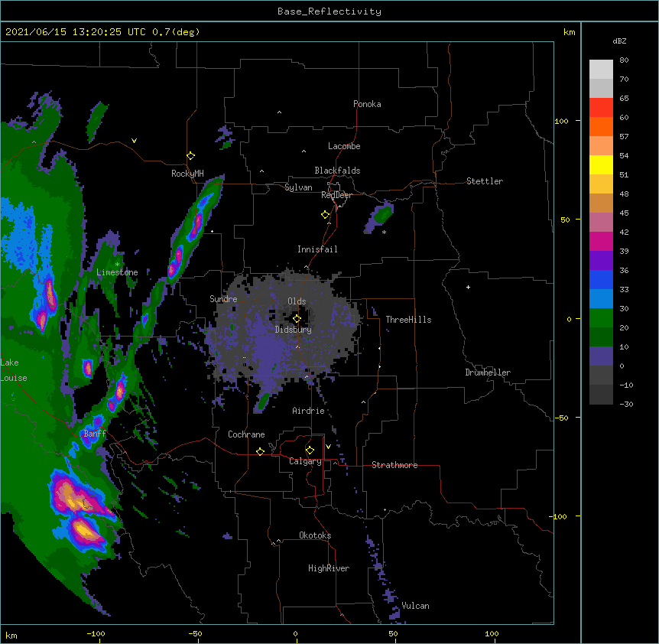This screenshot has width=659, height=644.
Task: Click the -50 tick on the right axis
Action: [x=561, y=418]
